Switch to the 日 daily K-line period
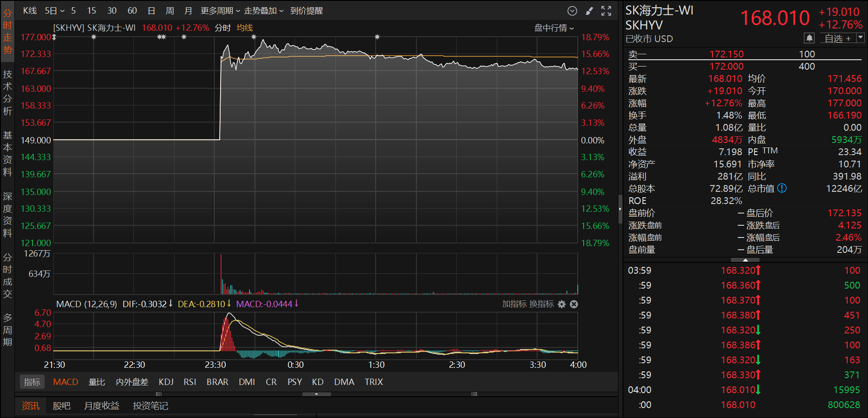The width and height of the screenshot is (868, 418). tap(151, 11)
